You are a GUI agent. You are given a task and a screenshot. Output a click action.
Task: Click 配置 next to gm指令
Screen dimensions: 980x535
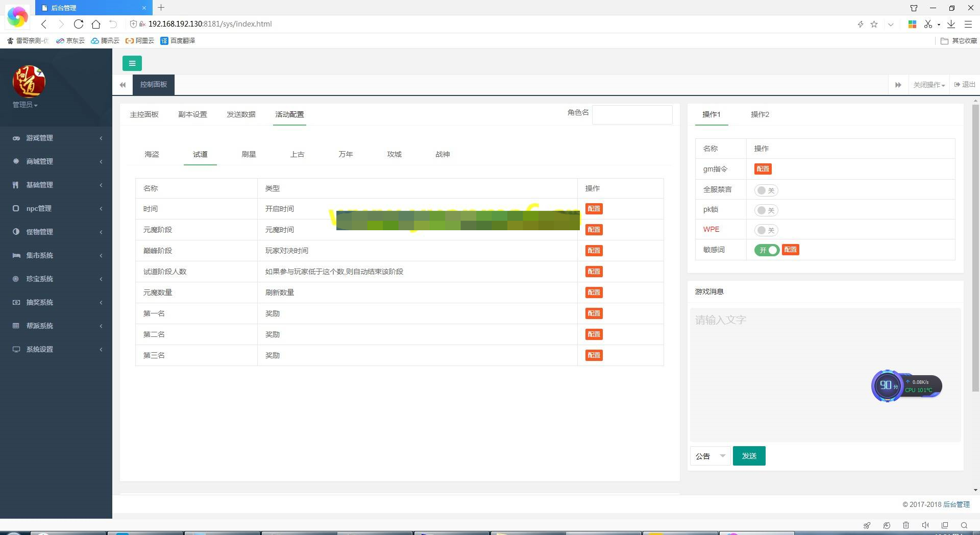(x=763, y=168)
